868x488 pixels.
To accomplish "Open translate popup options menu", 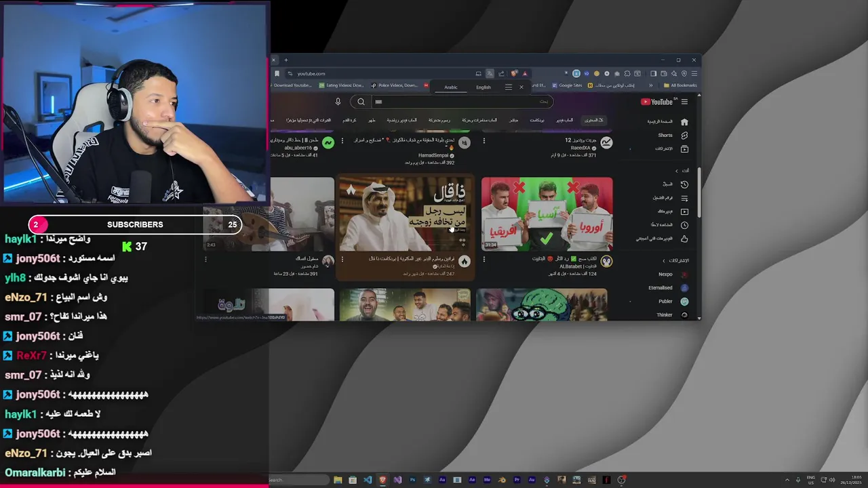I will point(509,87).
